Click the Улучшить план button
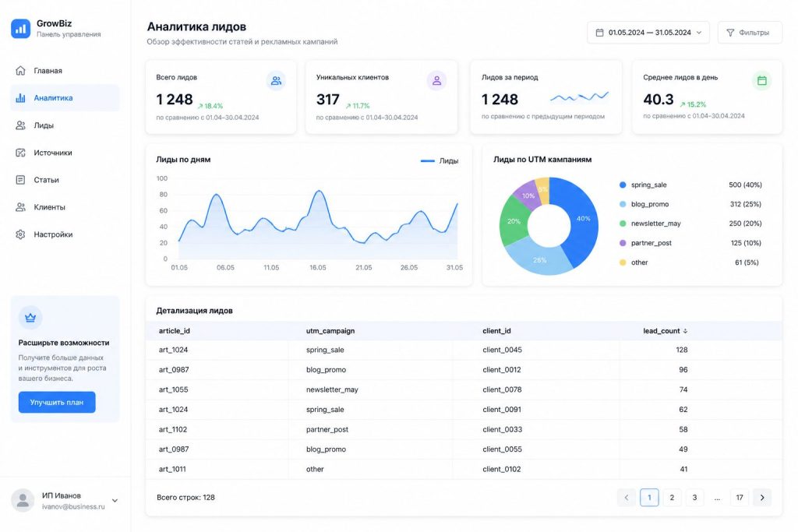This screenshot has width=798, height=532. (x=57, y=402)
